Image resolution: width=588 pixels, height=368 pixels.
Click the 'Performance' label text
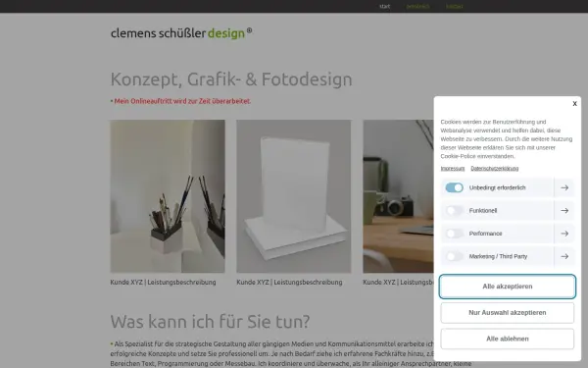(485, 234)
